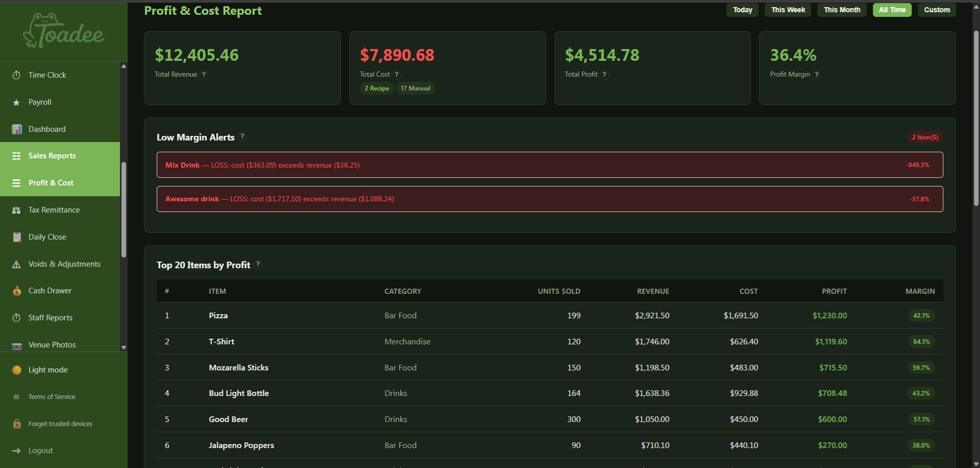Click the Bud Light Bottle item name
This screenshot has width=980, height=468.
(x=239, y=393)
